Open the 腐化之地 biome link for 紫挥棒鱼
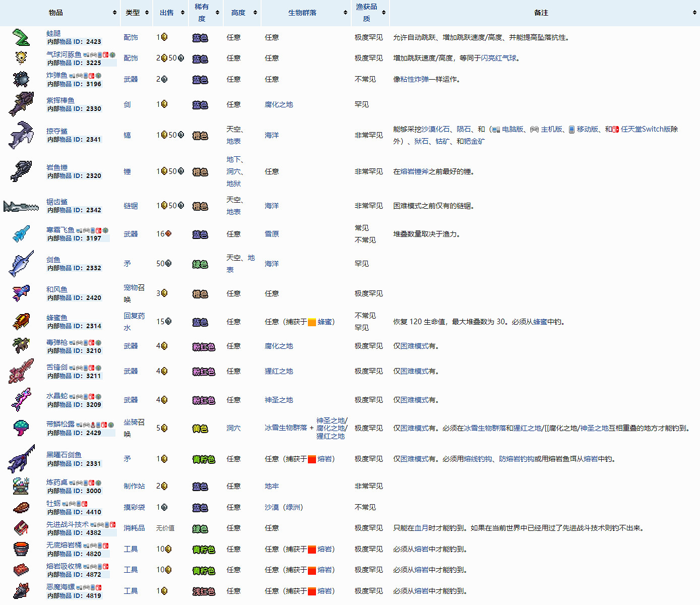The width and height of the screenshot is (700, 605). coord(279,104)
